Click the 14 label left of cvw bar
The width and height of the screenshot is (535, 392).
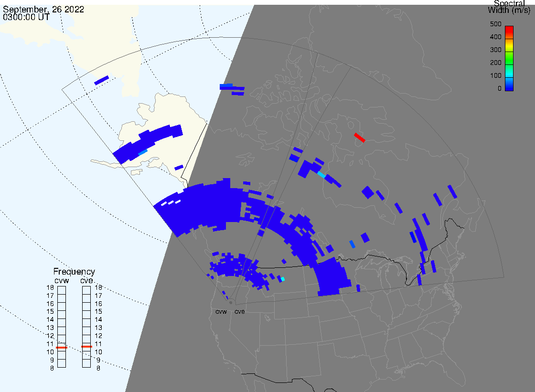[x=50, y=320]
